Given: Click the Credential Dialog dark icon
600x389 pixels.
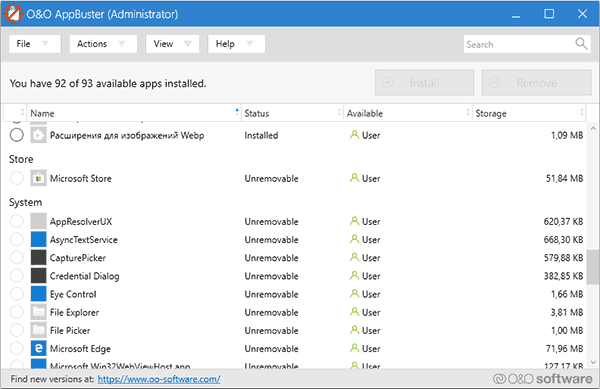Looking at the screenshot, I should coord(38,276).
